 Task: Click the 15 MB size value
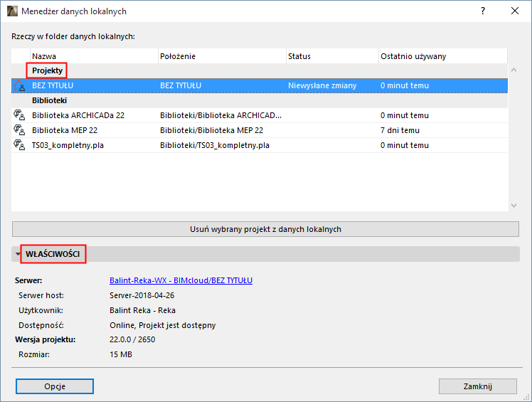pyautogui.click(x=121, y=354)
